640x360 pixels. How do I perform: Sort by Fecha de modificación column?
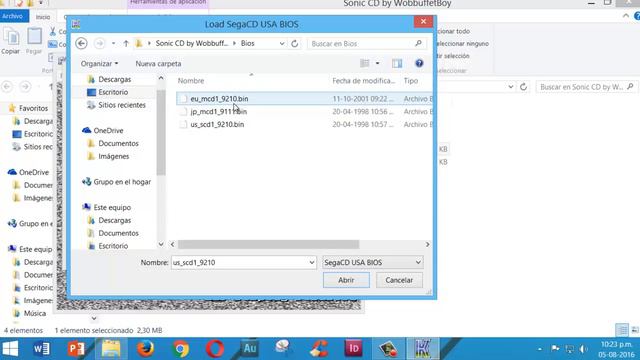click(x=364, y=81)
